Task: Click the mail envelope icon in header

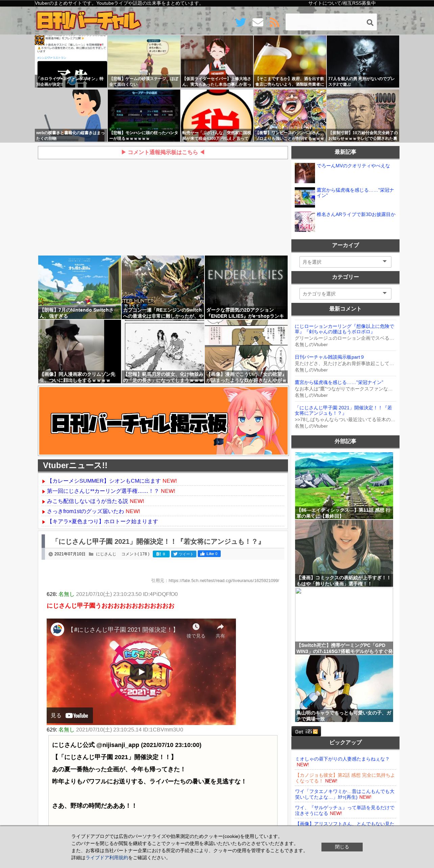Action: click(x=258, y=22)
